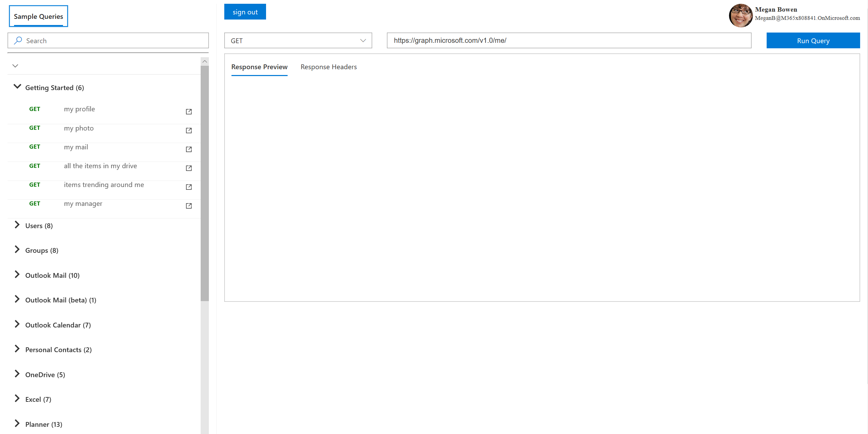The height and width of the screenshot is (434, 868).
Task: Switch to the Response Headers tab
Action: pyautogui.click(x=328, y=67)
